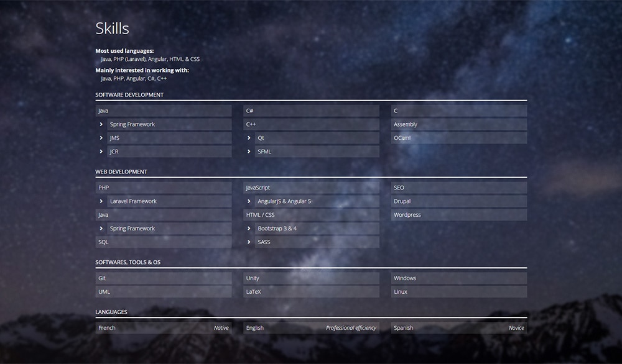Click the chevron next to Bootstrap 3 & 4
622x364 pixels.
(249, 229)
